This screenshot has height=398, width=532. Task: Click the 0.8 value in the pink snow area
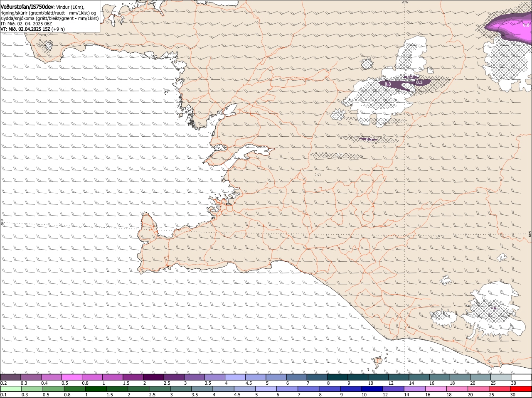coord(526,25)
